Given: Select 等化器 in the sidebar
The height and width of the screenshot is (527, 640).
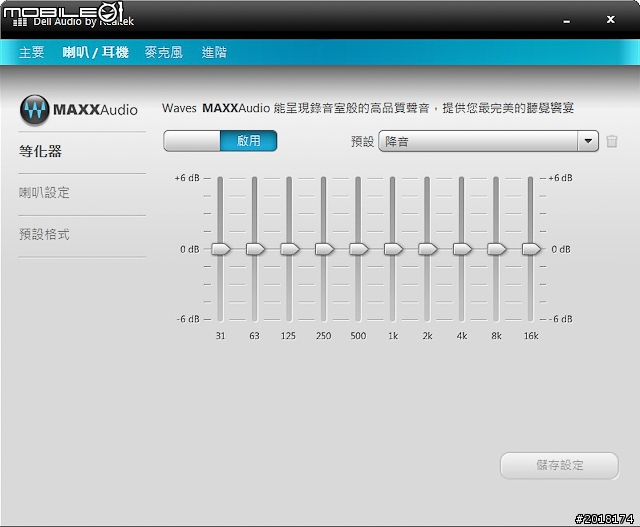Looking at the screenshot, I should (x=40, y=151).
